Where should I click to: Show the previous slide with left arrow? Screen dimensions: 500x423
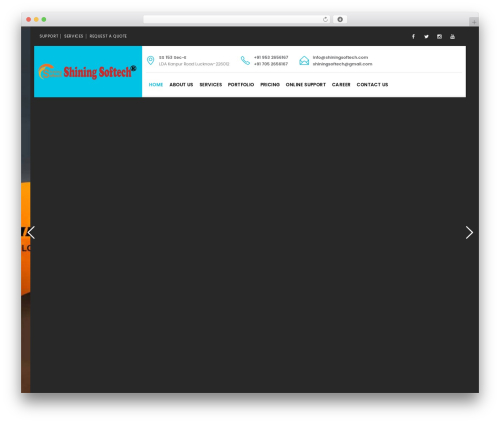click(x=31, y=232)
